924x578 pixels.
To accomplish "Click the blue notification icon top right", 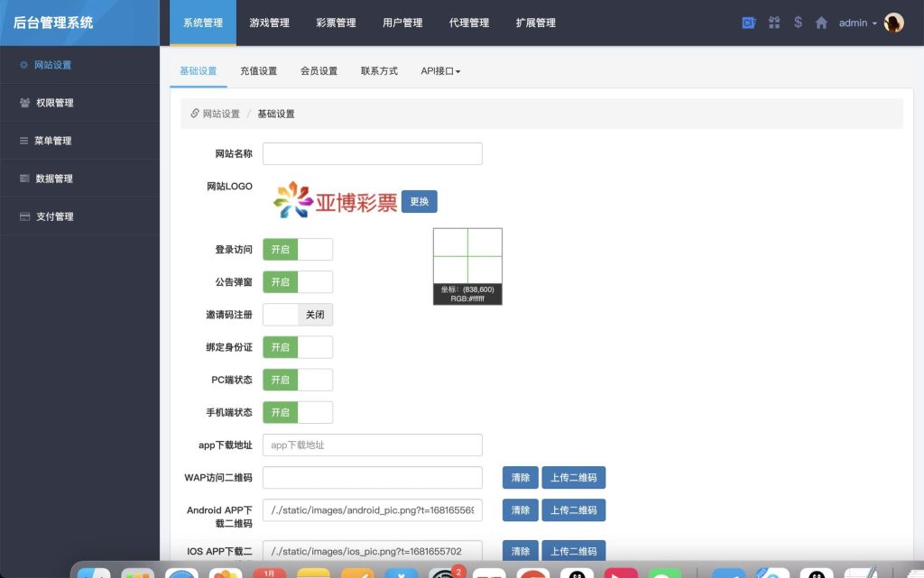I will [749, 22].
